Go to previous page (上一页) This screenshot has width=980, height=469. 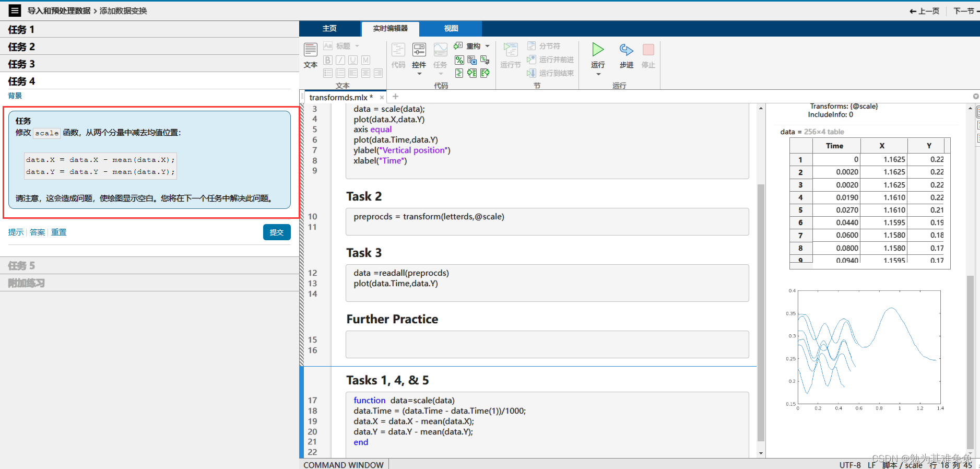924,10
